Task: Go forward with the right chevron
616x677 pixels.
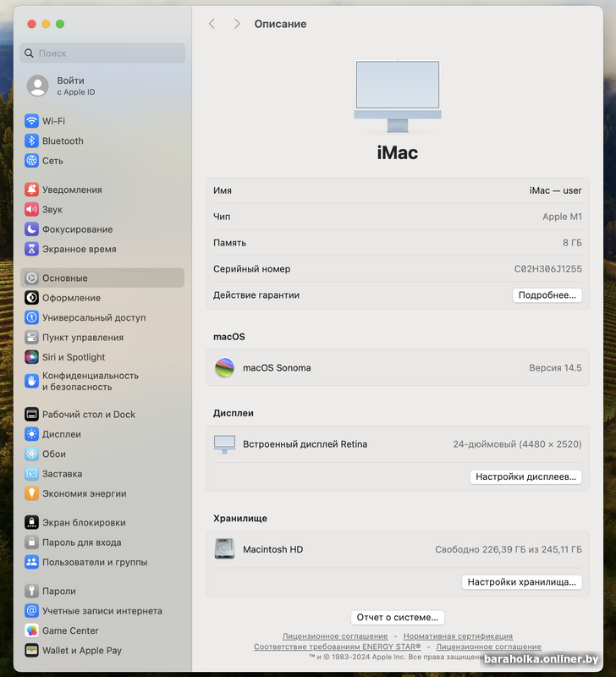Action: [237, 24]
